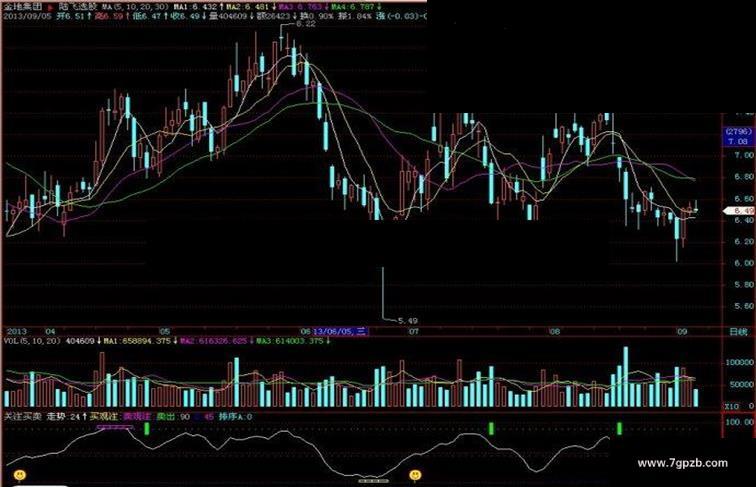This screenshot has width=756, height=487.
Task: Click the 金地集团 stock name label
Action: (x=23, y=7)
